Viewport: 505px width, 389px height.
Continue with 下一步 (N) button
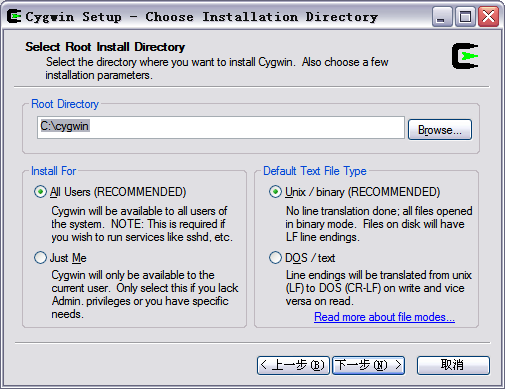(x=368, y=365)
